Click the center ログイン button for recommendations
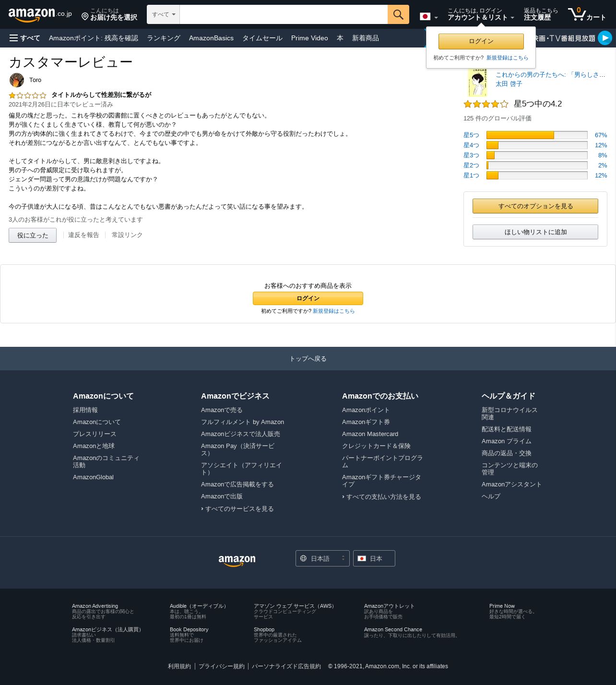Image resolution: width=616 pixels, height=685 pixels. point(308,298)
